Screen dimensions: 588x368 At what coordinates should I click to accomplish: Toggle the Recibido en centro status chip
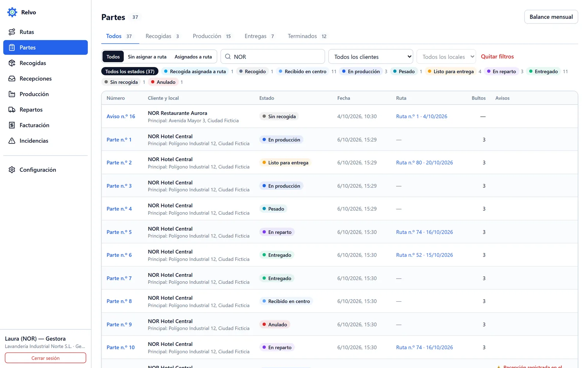302,71
